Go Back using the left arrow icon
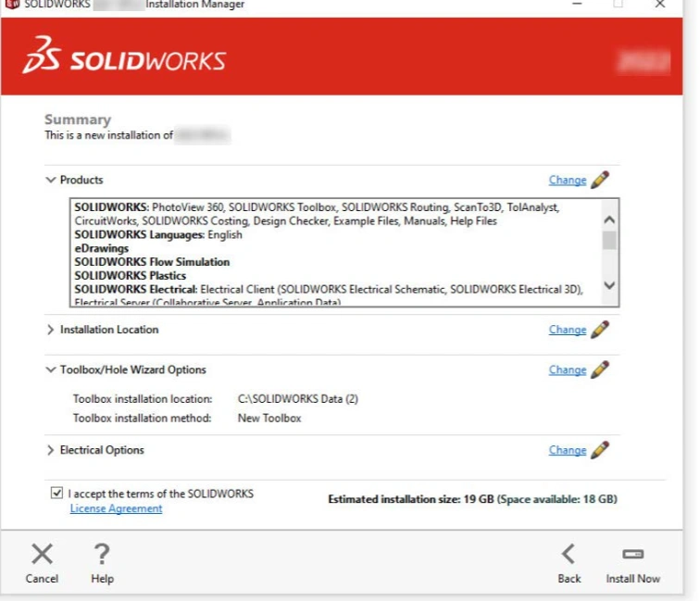700x601 pixels. click(569, 554)
